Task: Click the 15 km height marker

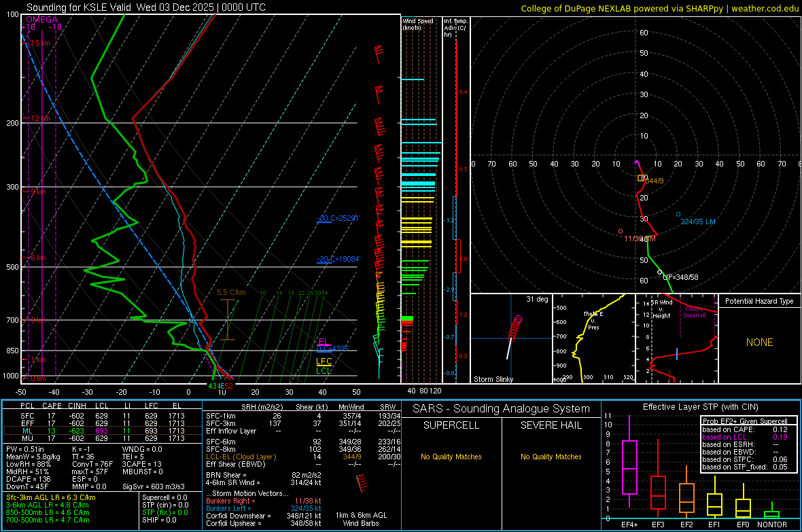Action: pyautogui.click(x=40, y=43)
